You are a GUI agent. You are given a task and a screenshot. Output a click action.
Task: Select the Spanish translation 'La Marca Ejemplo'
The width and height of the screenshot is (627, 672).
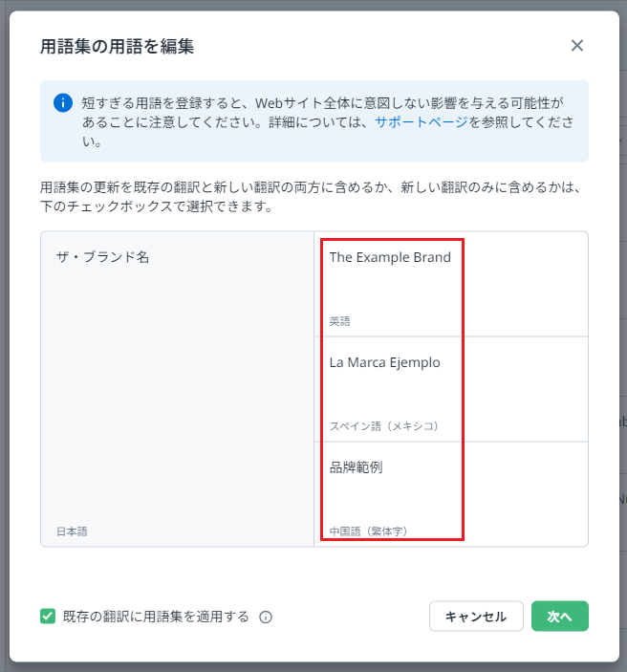[385, 362]
